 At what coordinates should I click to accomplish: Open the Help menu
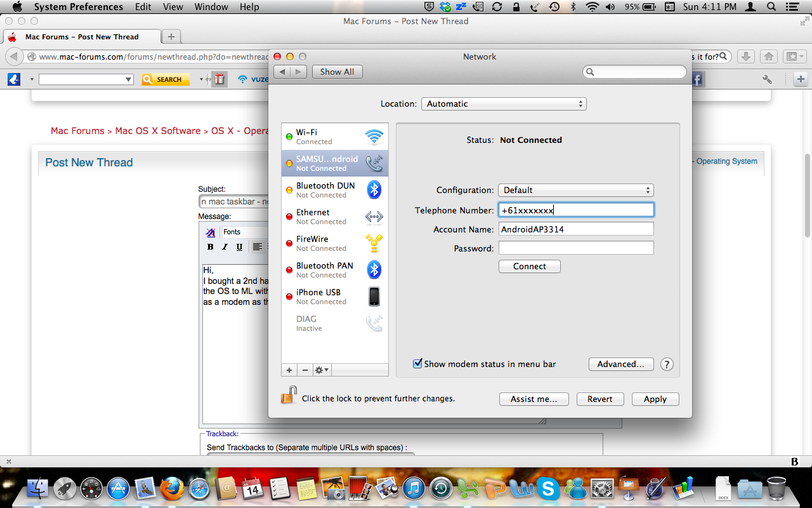point(249,7)
